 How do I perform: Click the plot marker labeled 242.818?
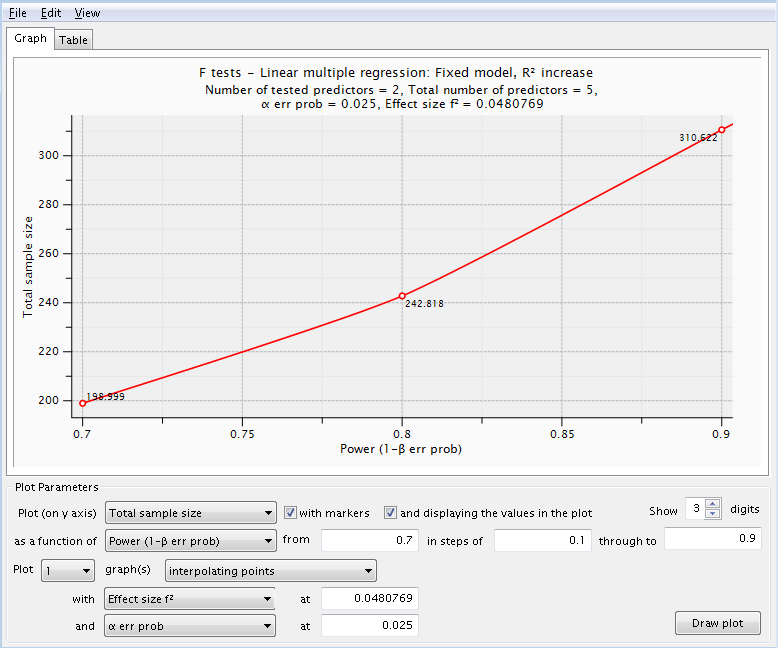402,296
